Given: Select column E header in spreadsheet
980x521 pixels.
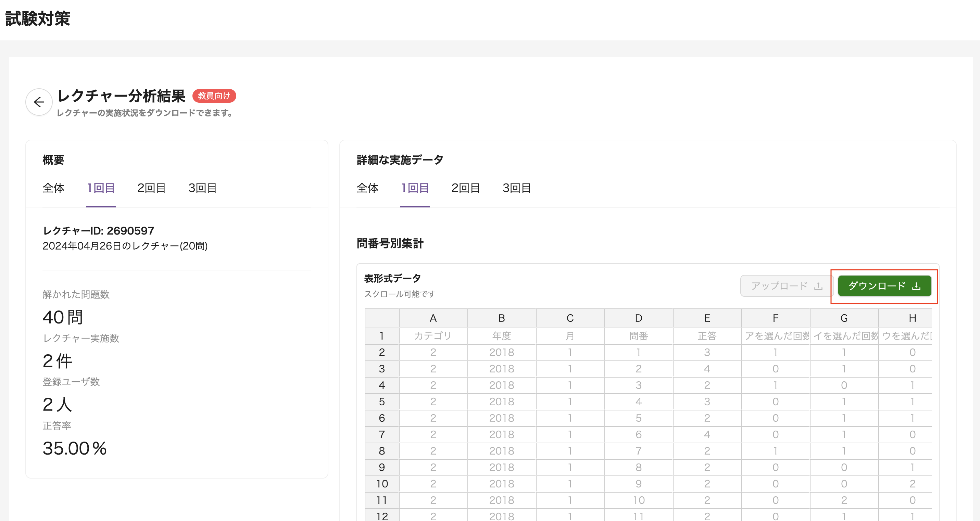Looking at the screenshot, I should click(x=707, y=318).
